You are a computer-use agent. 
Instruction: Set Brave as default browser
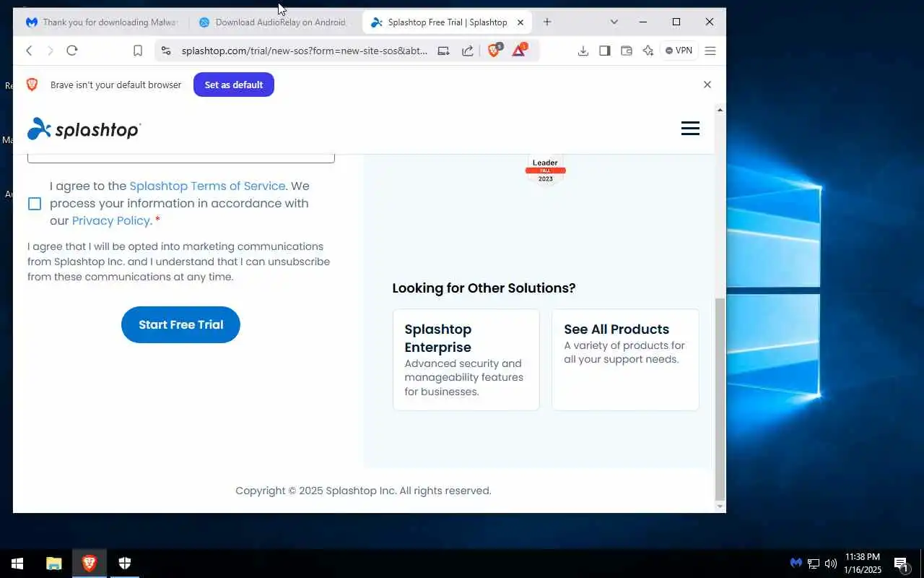(x=234, y=85)
